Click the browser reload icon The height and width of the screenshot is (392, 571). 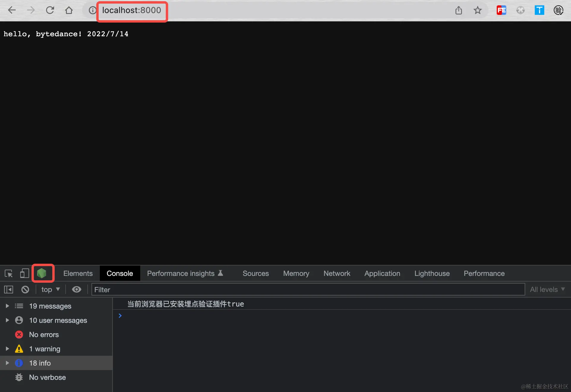coord(50,10)
